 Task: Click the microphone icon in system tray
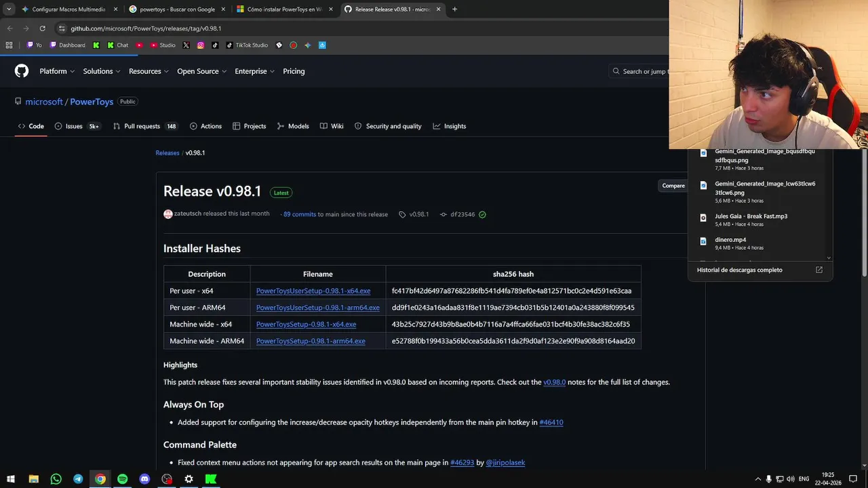(x=768, y=479)
